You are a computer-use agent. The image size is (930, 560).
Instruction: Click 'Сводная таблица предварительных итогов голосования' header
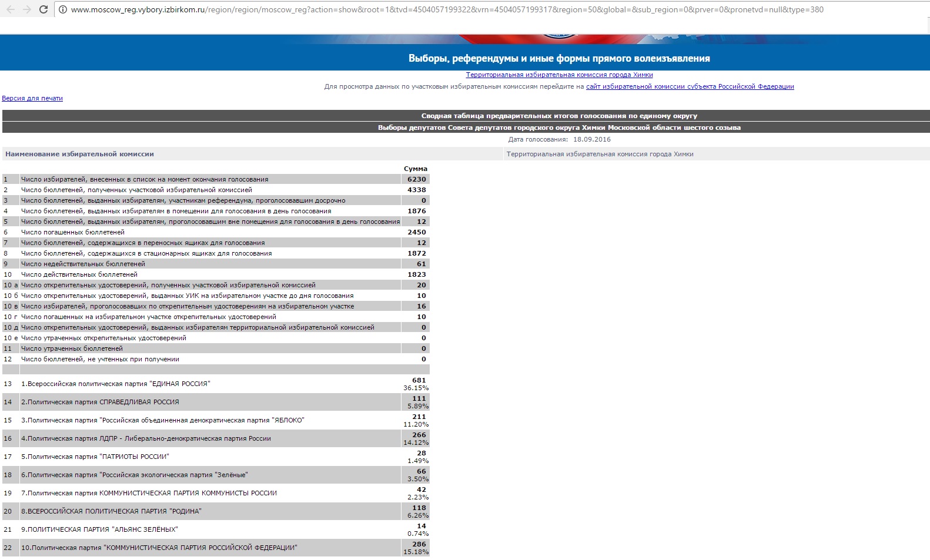point(559,116)
